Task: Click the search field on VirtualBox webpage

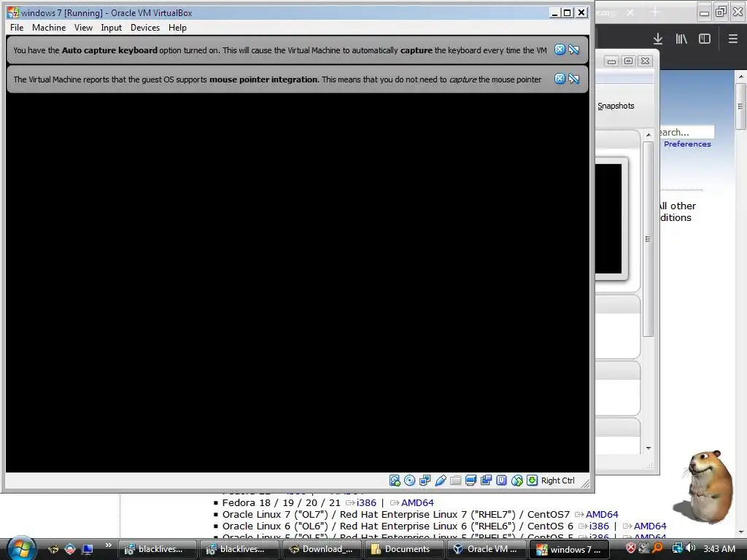Action: (686, 132)
